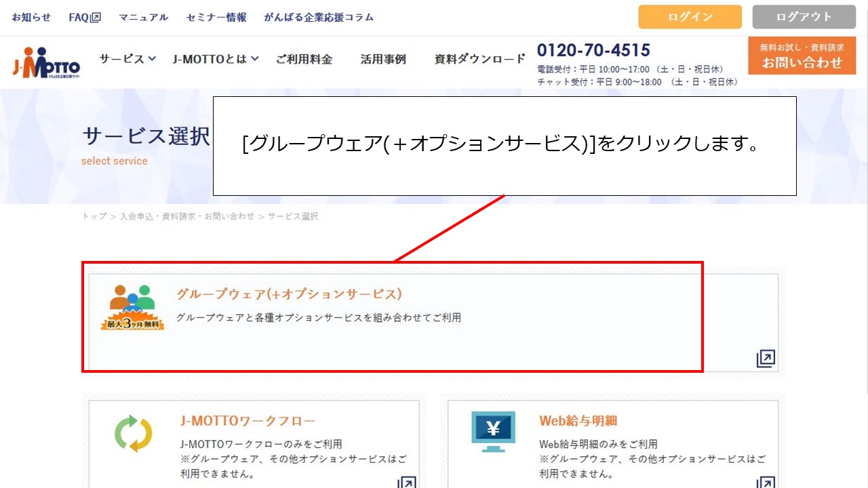Click the トップ breadcrumb link
Image resolution: width=868 pixels, height=488 pixels.
point(94,216)
